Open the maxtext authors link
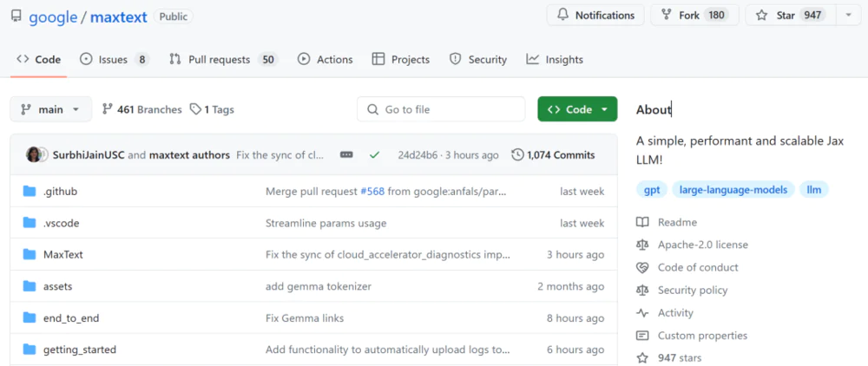This screenshot has height=366, width=868. click(x=189, y=155)
